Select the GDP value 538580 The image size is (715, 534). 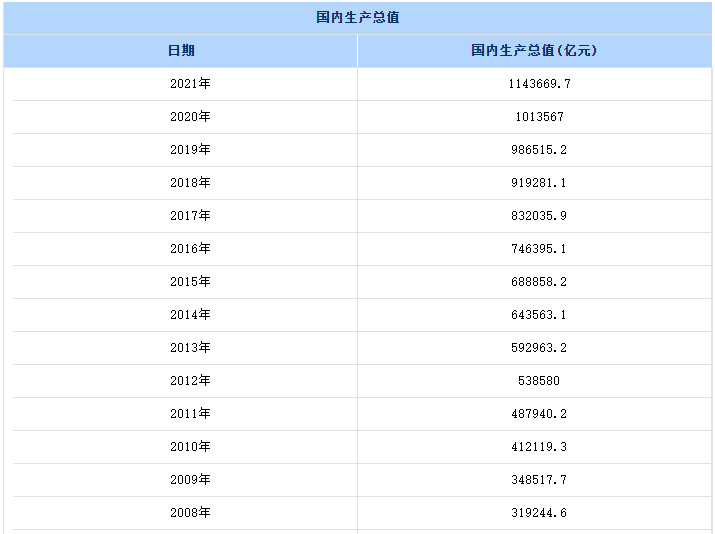pyautogui.click(x=539, y=381)
